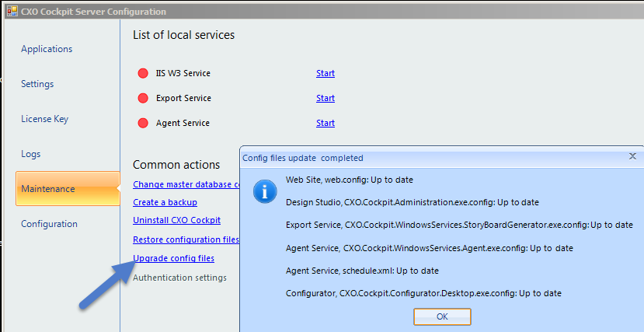Go to the License Key section
644x332 pixels.
tap(45, 119)
